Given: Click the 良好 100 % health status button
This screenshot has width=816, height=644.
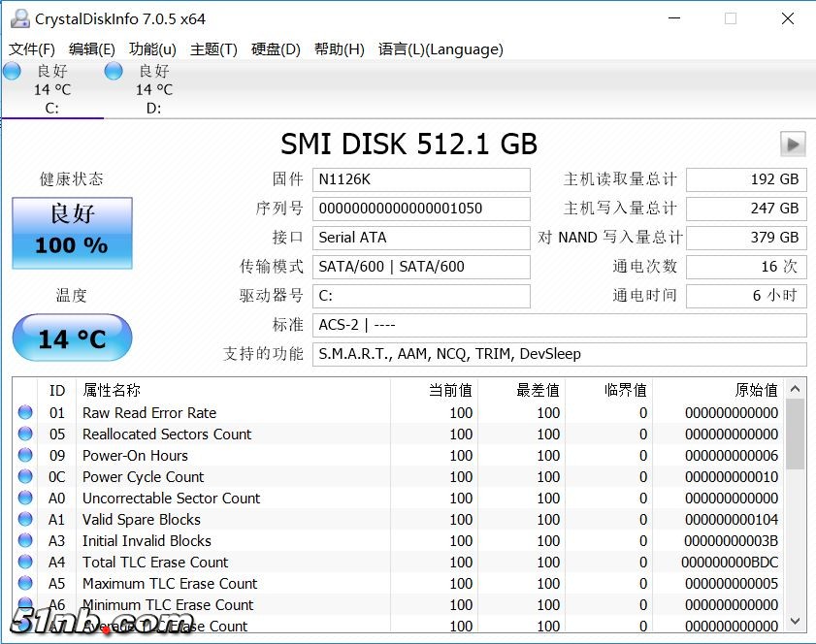Looking at the screenshot, I should point(72,233).
